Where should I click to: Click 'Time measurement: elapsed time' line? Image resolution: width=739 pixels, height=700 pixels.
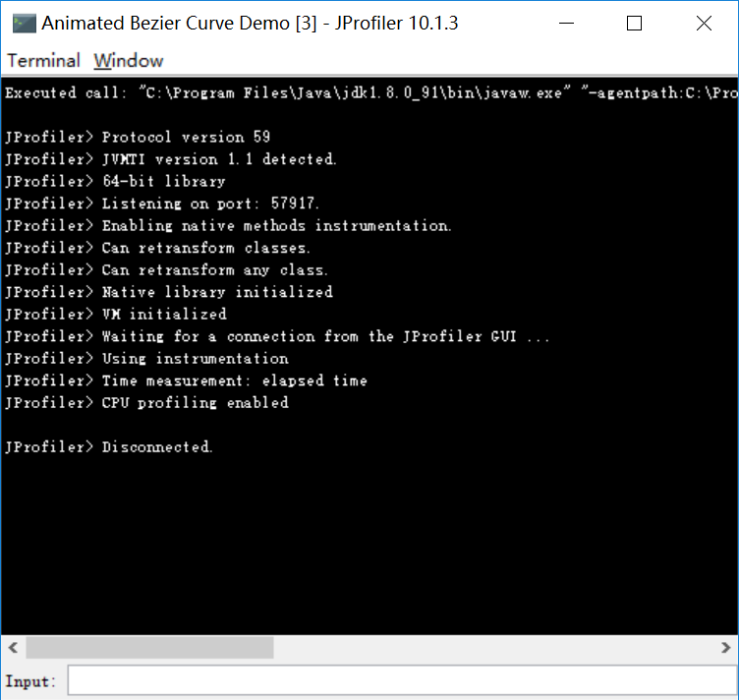186,380
